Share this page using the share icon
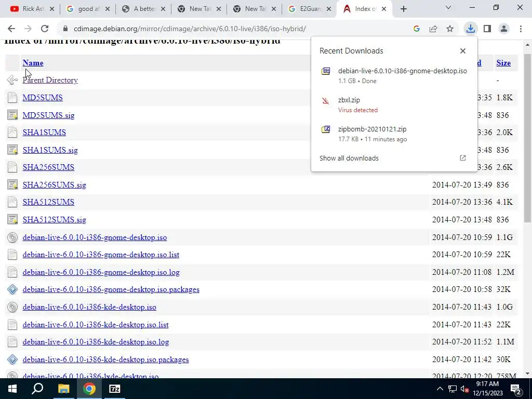This screenshot has width=532, height=399. tap(433, 29)
